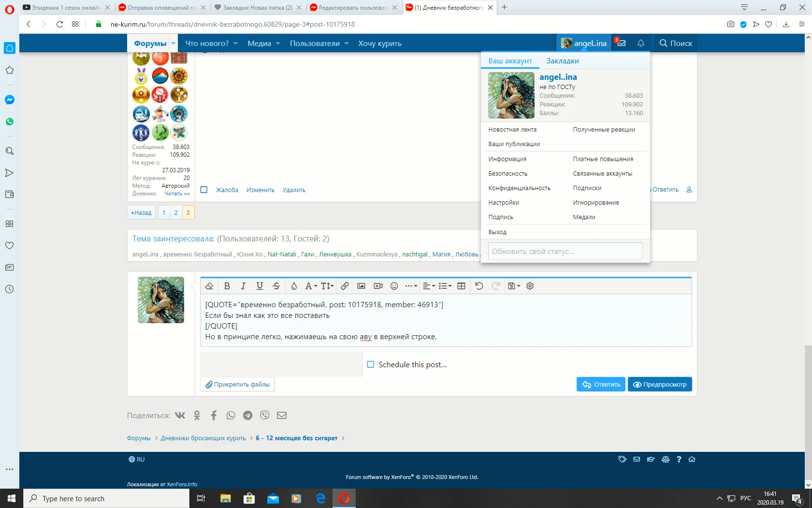Expand the Пользователи menu arrow
Screen dimensions: 812x508
point(347,43)
